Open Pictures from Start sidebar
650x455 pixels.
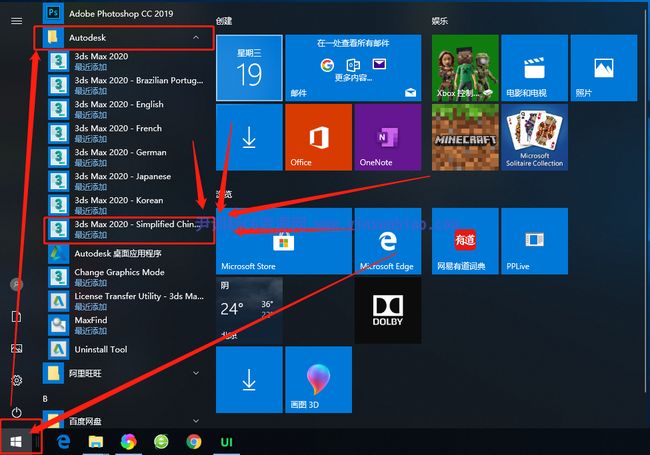tap(17, 349)
